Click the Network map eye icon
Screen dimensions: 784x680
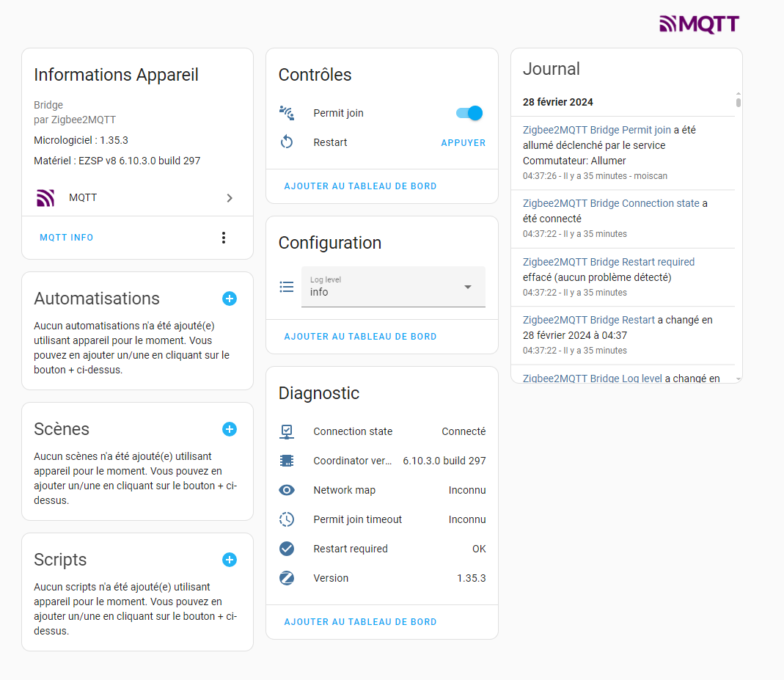pos(287,490)
